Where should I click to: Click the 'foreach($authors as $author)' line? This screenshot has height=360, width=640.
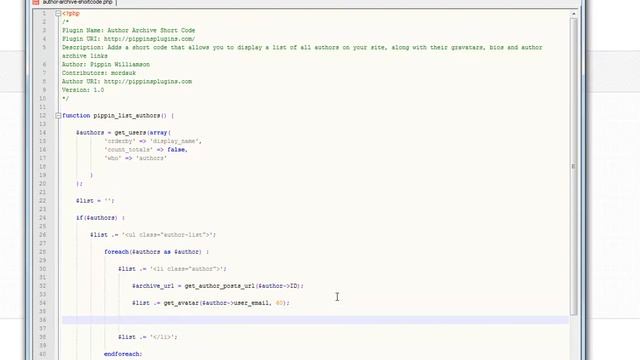pyautogui.click(x=156, y=252)
